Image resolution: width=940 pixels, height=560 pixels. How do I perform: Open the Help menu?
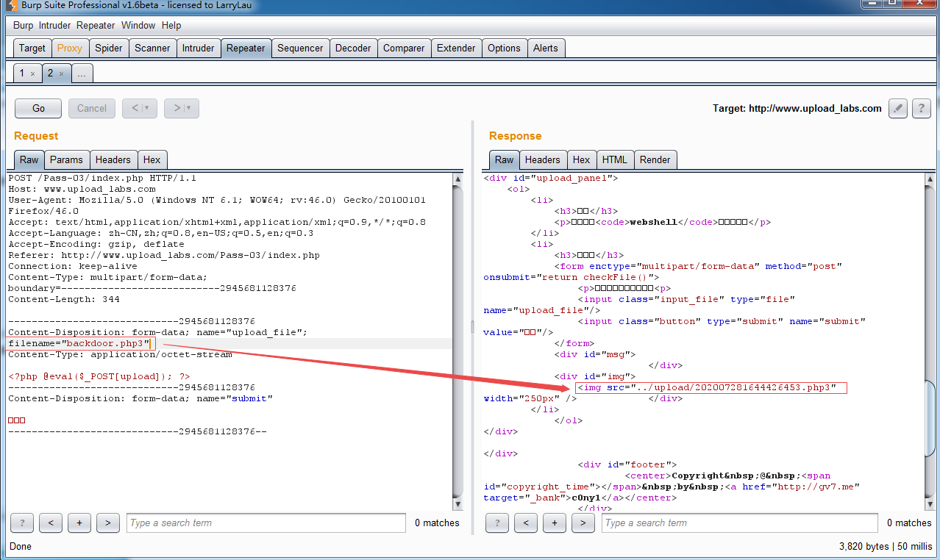[171, 25]
